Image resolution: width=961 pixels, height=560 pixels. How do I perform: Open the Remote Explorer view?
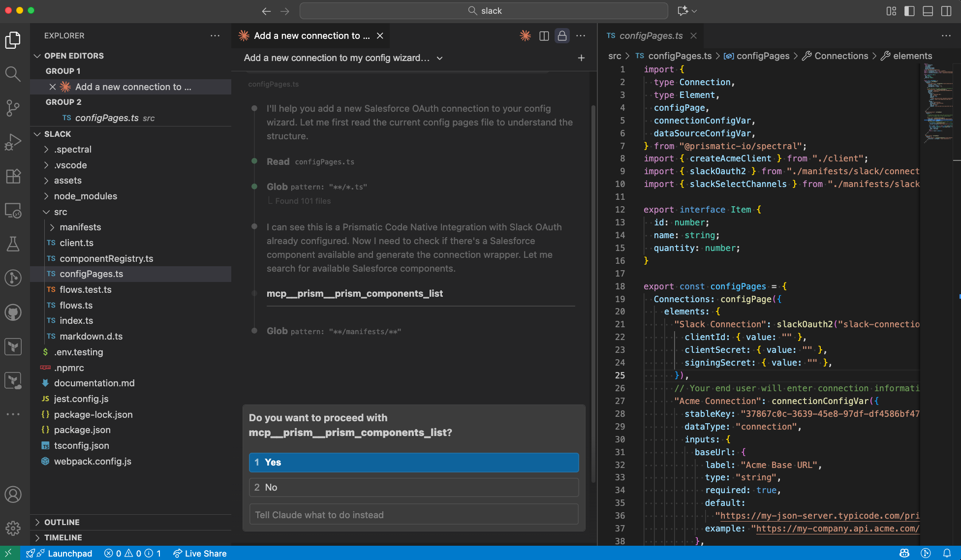[13, 211]
